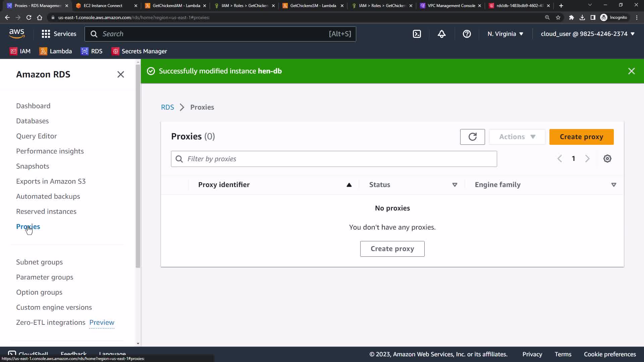This screenshot has width=644, height=362.
Task: Expand the N. Virginia region dropdown
Action: tap(505, 34)
